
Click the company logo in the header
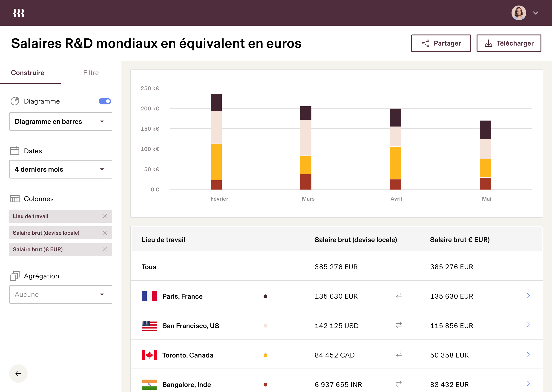(18, 13)
